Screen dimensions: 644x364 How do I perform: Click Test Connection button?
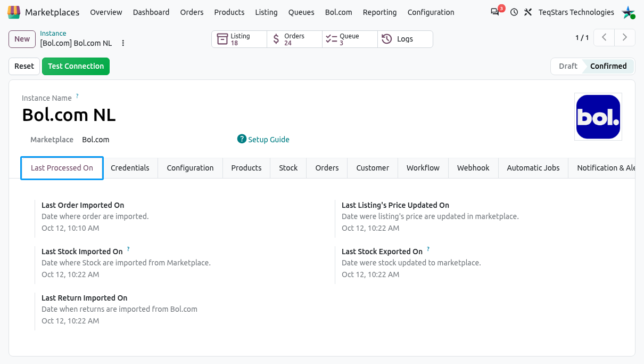76,66
